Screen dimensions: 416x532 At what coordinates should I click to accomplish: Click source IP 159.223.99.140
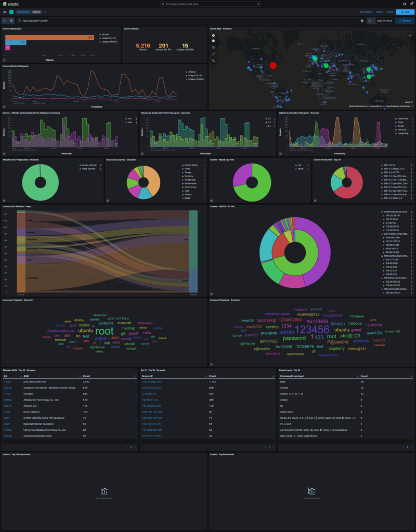[x=151, y=382]
